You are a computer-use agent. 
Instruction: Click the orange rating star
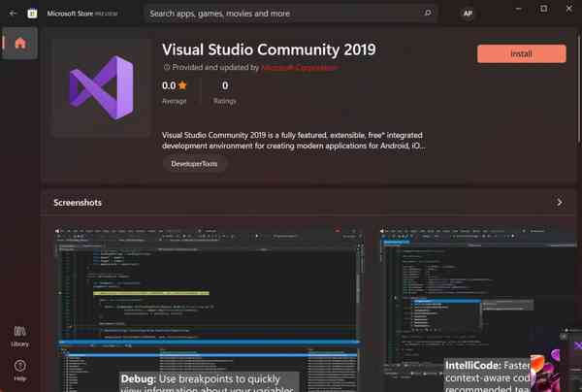tap(182, 87)
